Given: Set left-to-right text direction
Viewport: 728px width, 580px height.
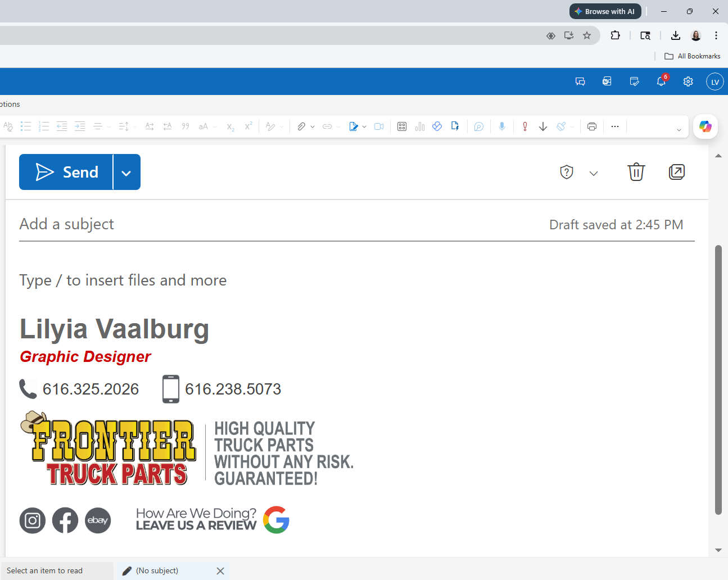Looking at the screenshot, I should point(150,126).
